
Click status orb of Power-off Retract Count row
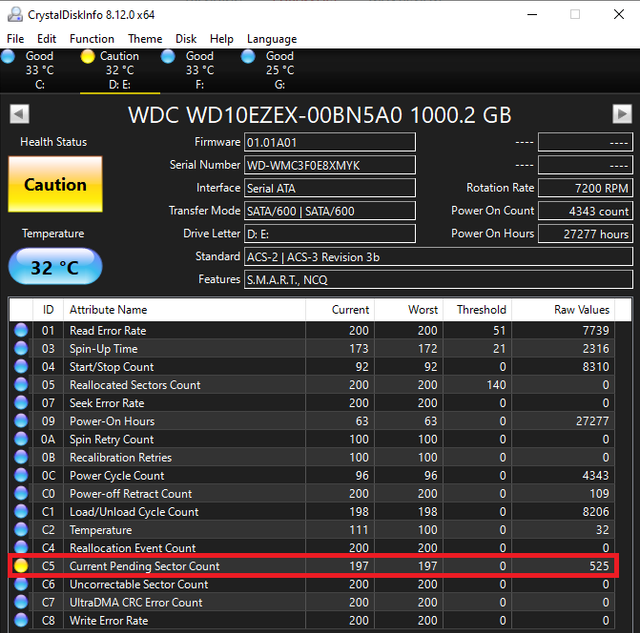[x=21, y=493]
